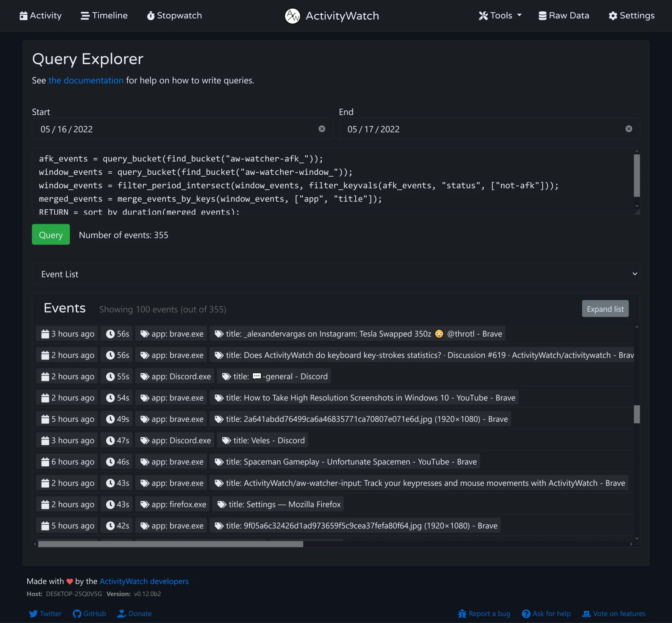Click Vote on features link
This screenshot has height=623, width=672.
point(614,614)
